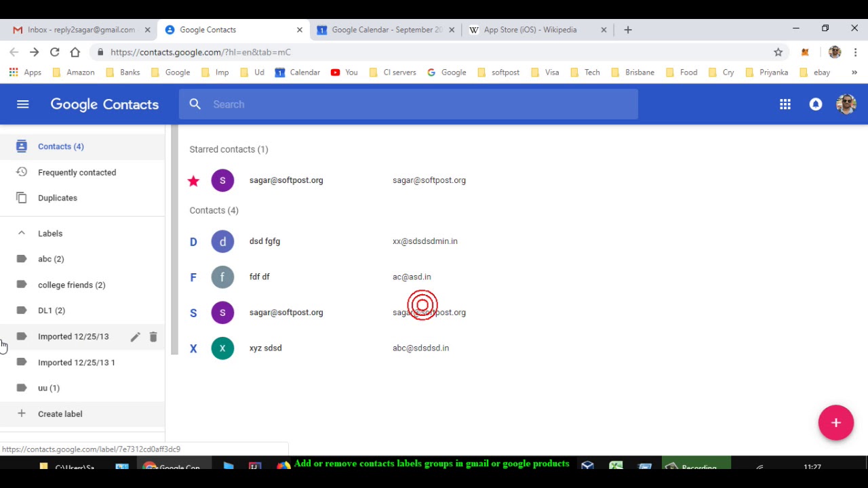Image resolution: width=868 pixels, height=488 pixels.
Task: Click the plus icon beside Create label
Action: [x=22, y=413]
